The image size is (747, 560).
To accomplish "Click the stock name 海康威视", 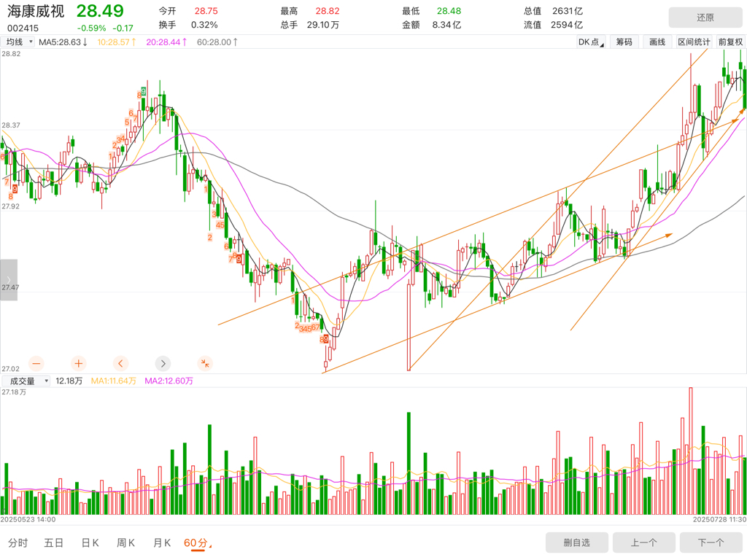I will coord(36,11).
